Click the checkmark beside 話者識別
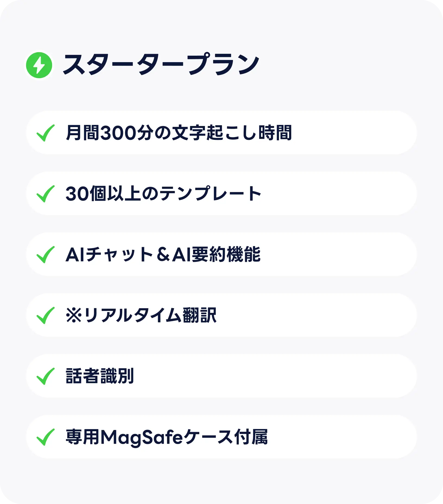This screenshot has width=443, height=504. (x=45, y=376)
